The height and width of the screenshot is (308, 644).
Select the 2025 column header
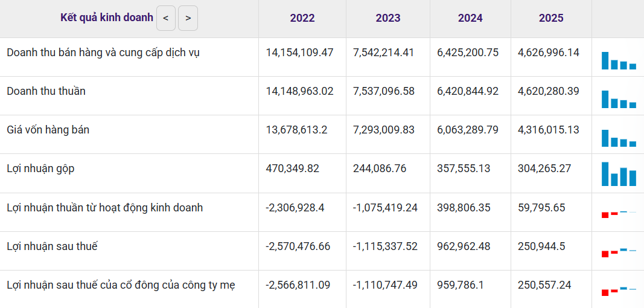tap(551, 18)
